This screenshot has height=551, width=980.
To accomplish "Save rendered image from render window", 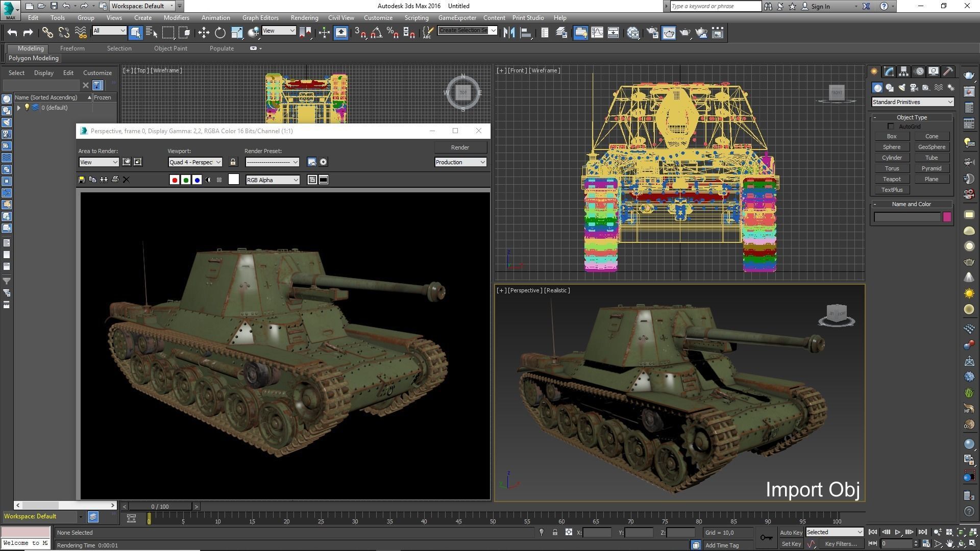I will [82, 180].
